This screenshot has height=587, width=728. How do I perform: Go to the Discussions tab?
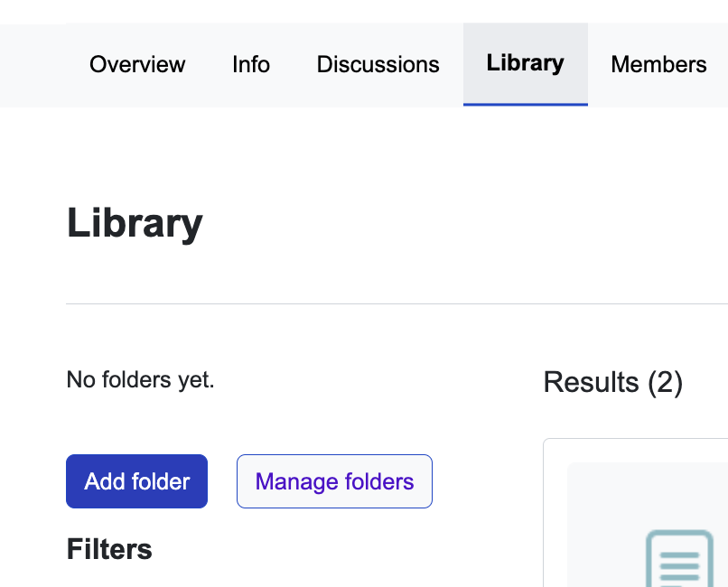[x=378, y=65]
